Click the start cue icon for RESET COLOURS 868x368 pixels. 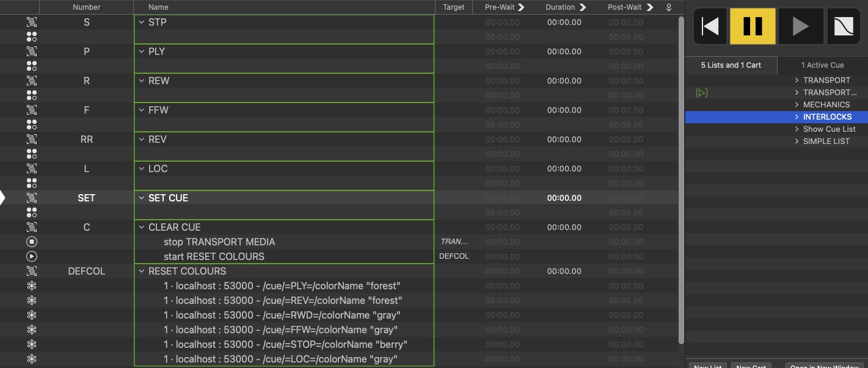[x=32, y=256]
